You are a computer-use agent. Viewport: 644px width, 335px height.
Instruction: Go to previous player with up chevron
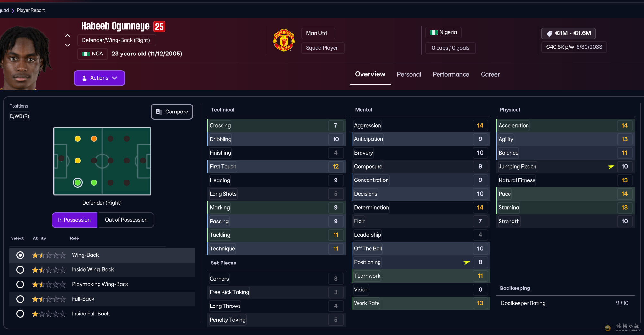pyautogui.click(x=68, y=36)
